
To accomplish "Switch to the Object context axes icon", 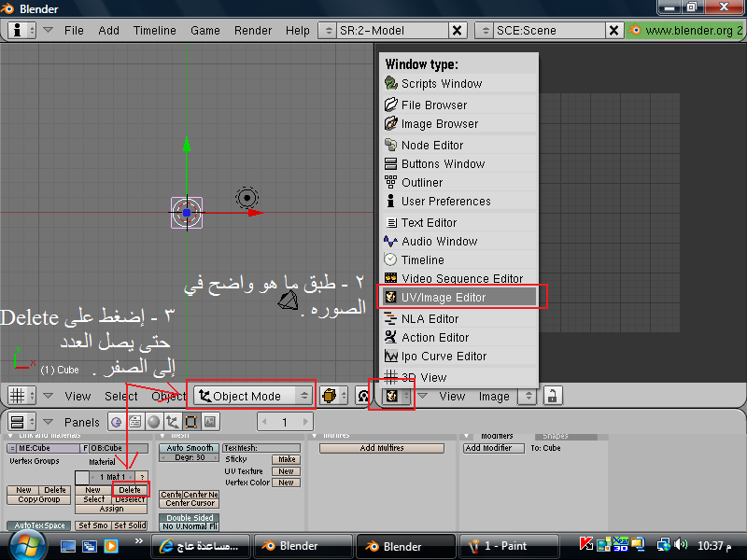I will [173, 422].
